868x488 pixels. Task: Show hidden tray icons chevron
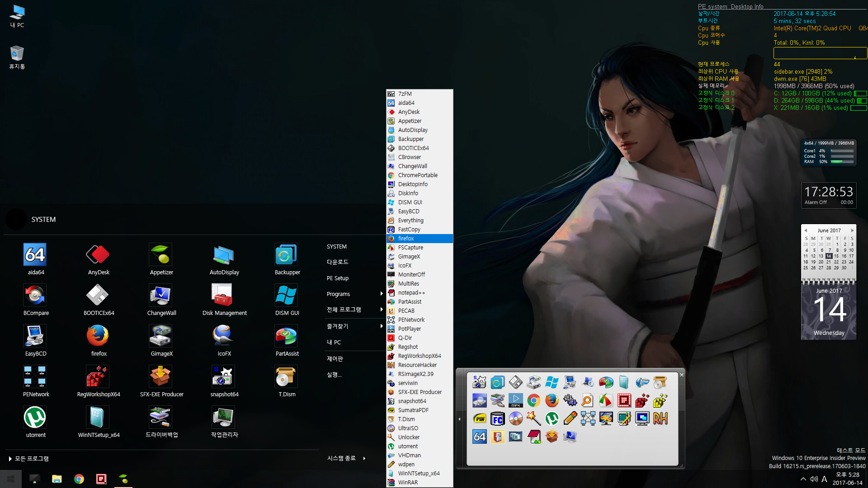point(803,479)
